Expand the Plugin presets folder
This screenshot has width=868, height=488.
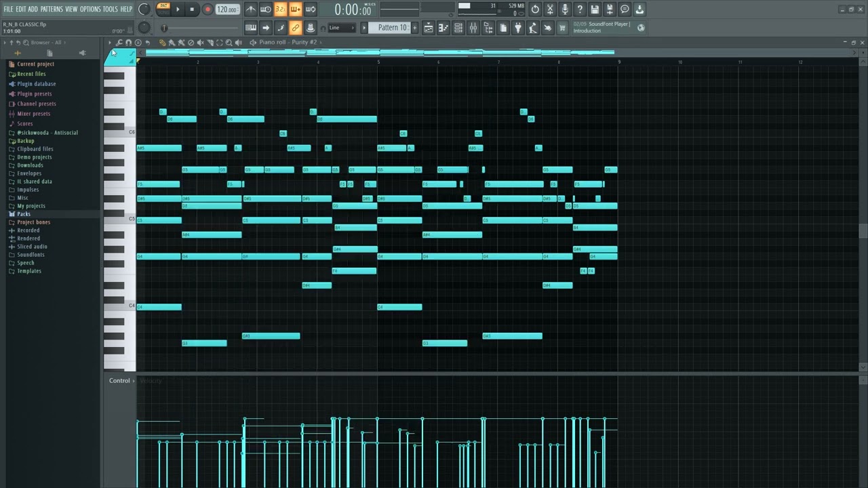coord(34,94)
